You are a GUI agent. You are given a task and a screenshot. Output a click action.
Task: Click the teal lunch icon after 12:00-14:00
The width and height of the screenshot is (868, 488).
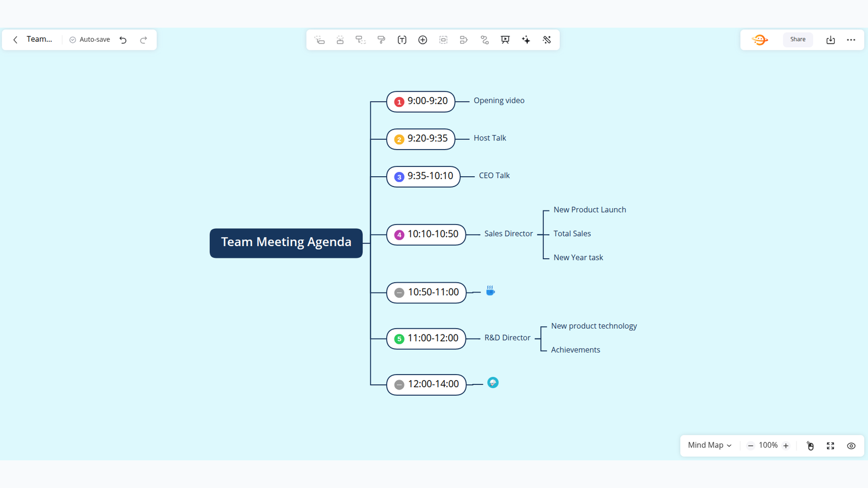(x=493, y=383)
